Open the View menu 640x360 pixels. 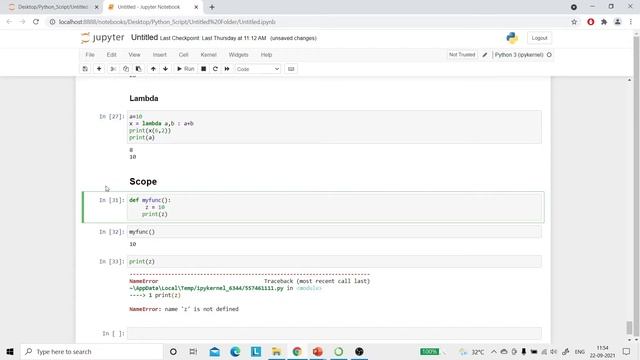click(134, 55)
